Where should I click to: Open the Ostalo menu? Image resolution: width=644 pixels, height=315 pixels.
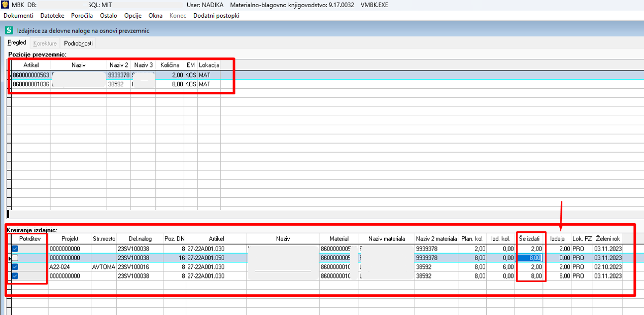point(109,16)
